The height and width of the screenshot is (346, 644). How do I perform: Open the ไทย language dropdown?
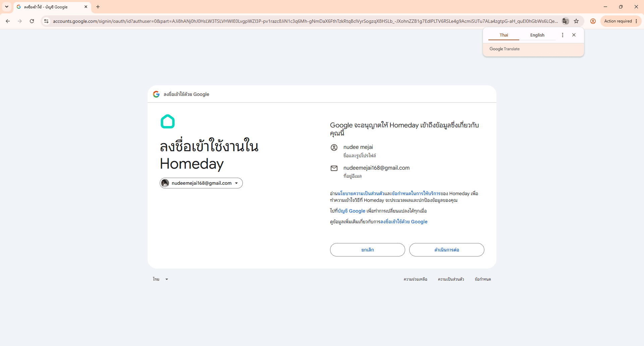tap(160, 279)
